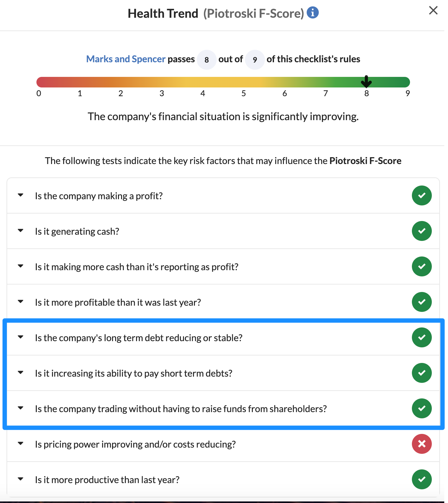
Task: Expand the generating cash checklist row
Action: point(21,230)
